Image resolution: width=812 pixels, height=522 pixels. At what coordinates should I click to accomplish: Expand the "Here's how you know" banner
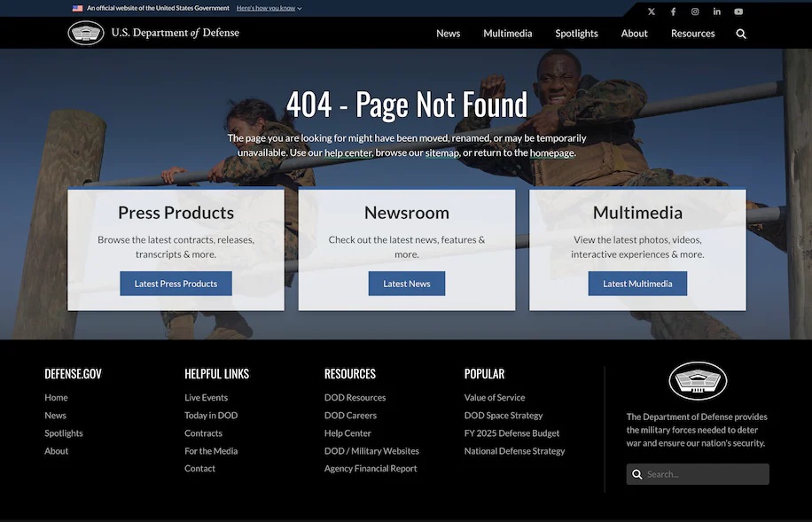[269, 8]
